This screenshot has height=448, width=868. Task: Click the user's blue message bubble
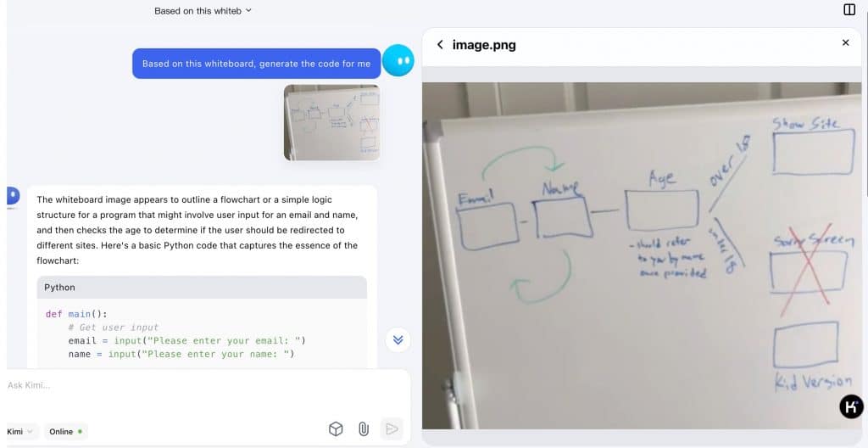(256, 64)
